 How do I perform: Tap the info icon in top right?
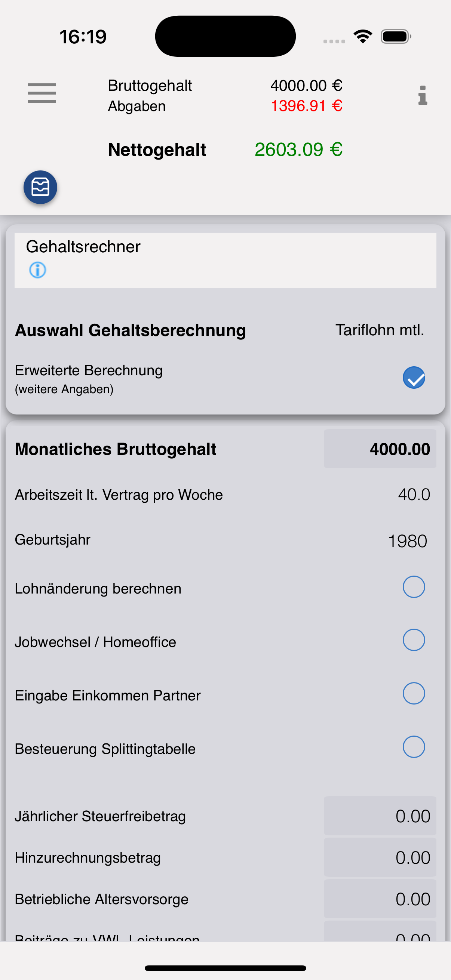(x=423, y=95)
